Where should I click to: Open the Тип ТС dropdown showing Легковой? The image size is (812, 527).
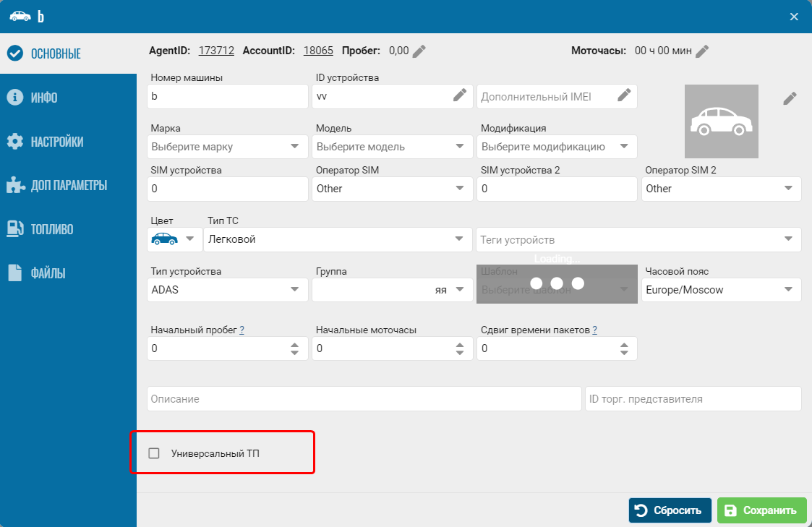coord(338,239)
